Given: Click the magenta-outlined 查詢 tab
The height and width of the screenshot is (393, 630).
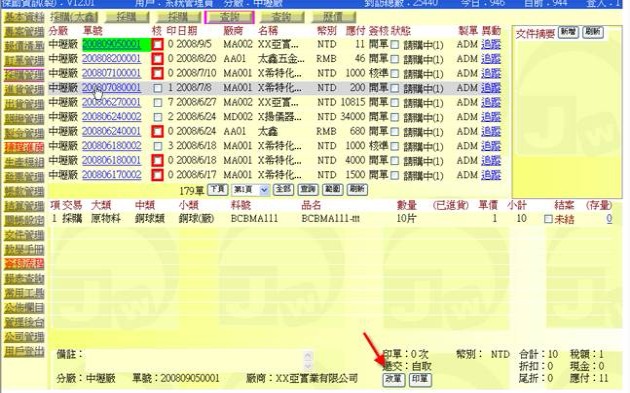Looking at the screenshot, I should [x=229, y=17].
